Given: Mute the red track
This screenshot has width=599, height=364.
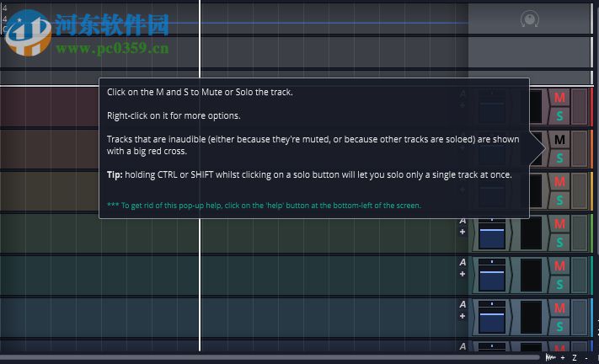Looking at the screenshot, I should tap(559, 98).
